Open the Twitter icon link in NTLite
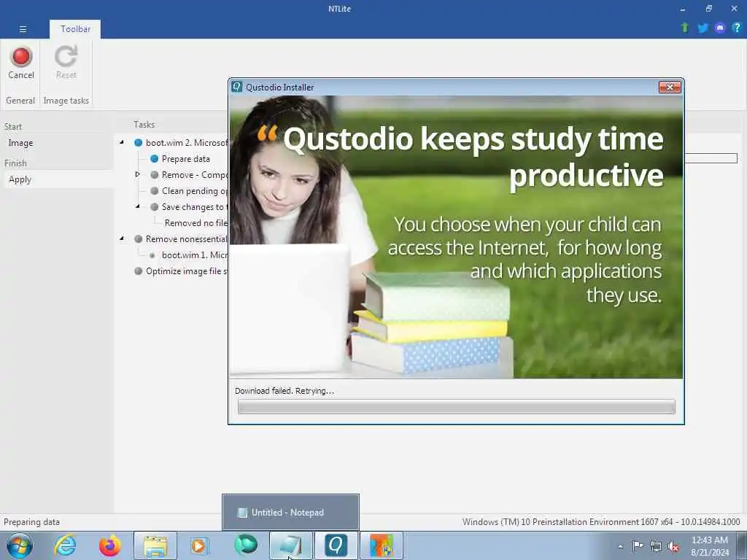 coord(703,28)
